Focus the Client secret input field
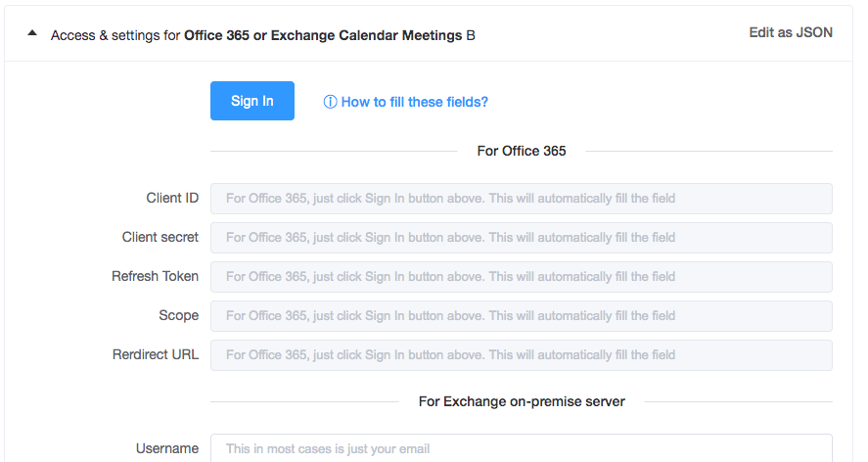This screenshot has width=868, height=462. pos(522,238)
